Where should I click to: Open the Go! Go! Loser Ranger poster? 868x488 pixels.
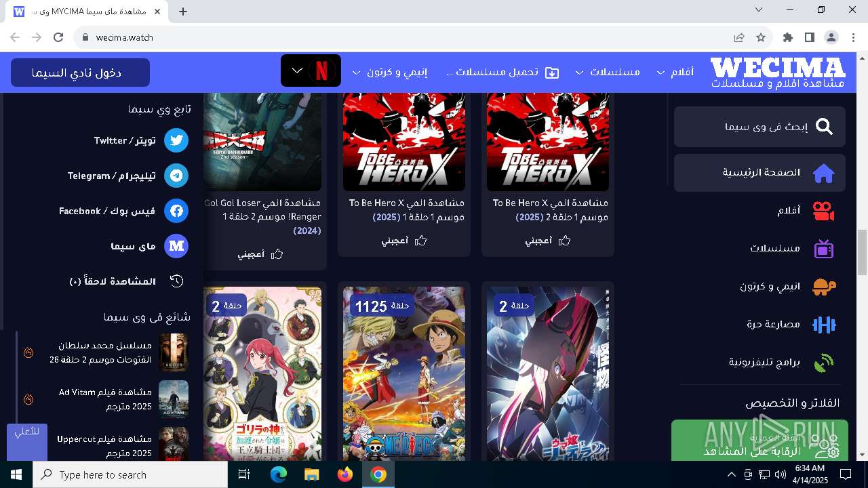pos(262,142)
